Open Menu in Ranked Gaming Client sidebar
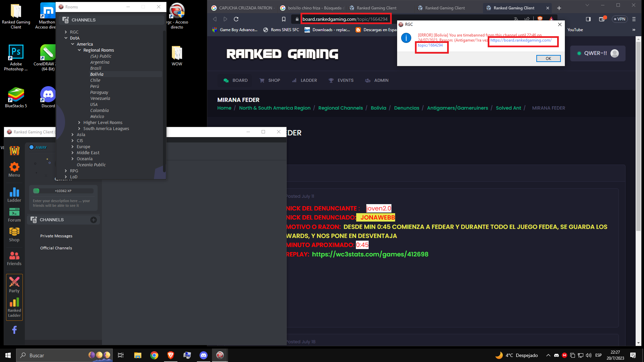The image size is (644, 362). coord(14,170)
